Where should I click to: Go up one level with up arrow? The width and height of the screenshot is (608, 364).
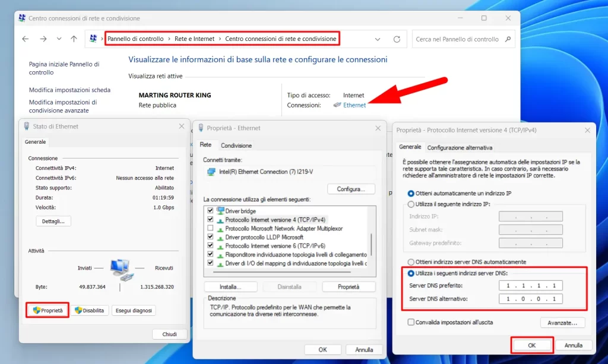pyautogui.click(x=74, y=39)
